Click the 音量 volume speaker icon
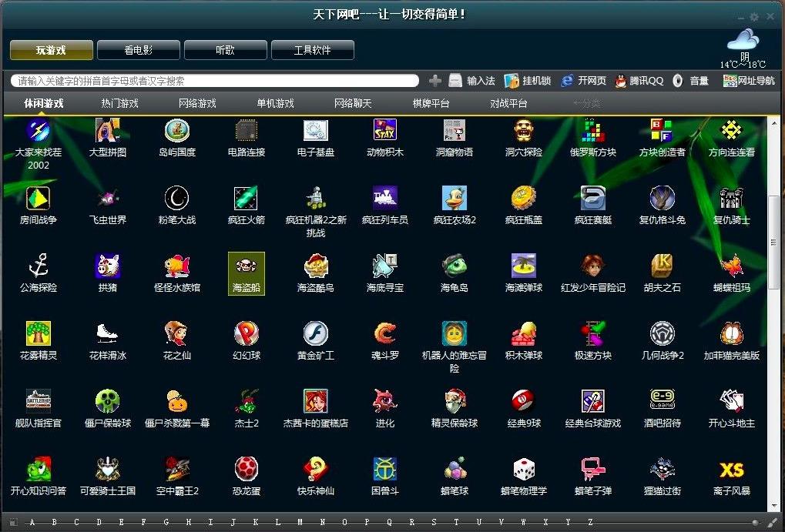785x532 pixels. pyautogui.click(x=677, y=81)
